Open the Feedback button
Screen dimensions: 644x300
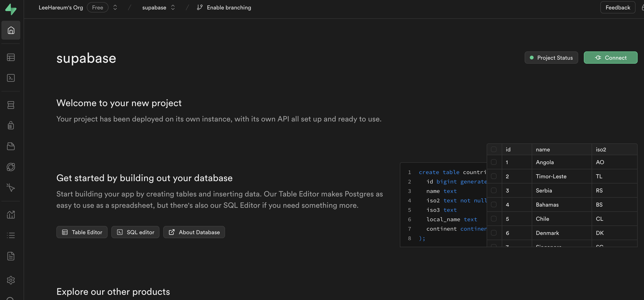pos(618,8)
